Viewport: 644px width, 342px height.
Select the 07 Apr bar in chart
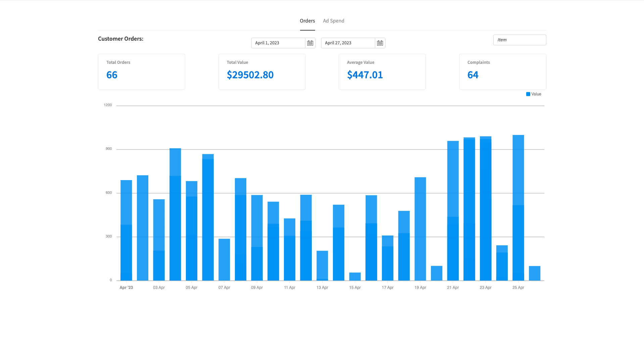(224, 260)
